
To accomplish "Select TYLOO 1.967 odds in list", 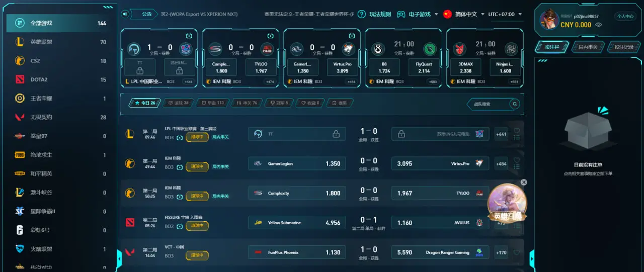I will 440,193.
